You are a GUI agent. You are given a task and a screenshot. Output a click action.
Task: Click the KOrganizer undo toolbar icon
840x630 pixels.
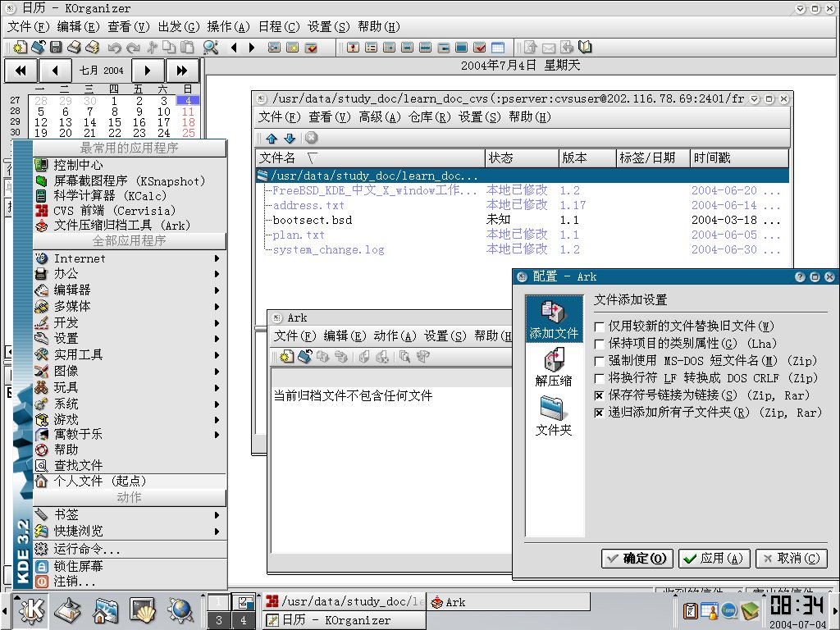(114, 47)
